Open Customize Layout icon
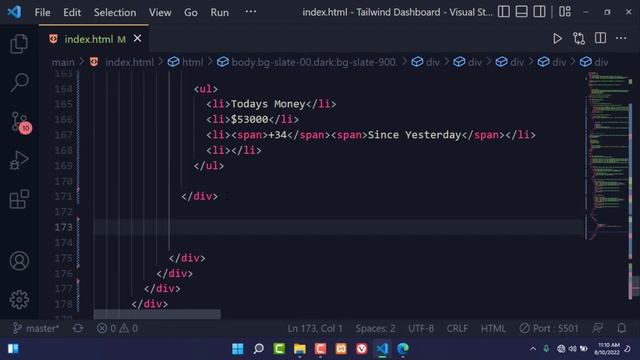Viewport: 640px width, 360px height. (565, 12)
